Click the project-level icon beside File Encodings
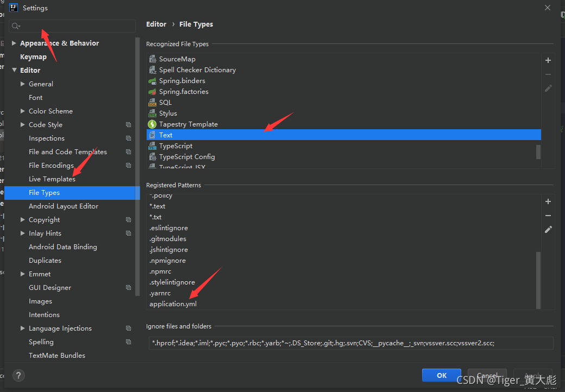This screenshot has height=392, width=565. pyautogui.click(x=128, y=165)
